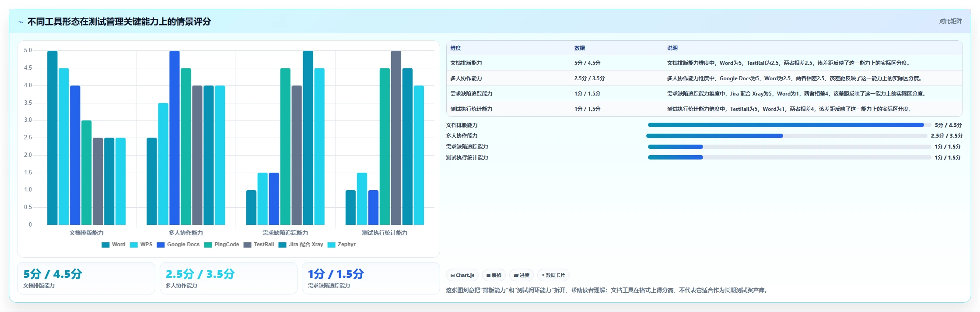Click progress value 2.5分 / 3.5分 beside bar
The height and width of the screenshot is (312, 980).
[x=946, y=136]
